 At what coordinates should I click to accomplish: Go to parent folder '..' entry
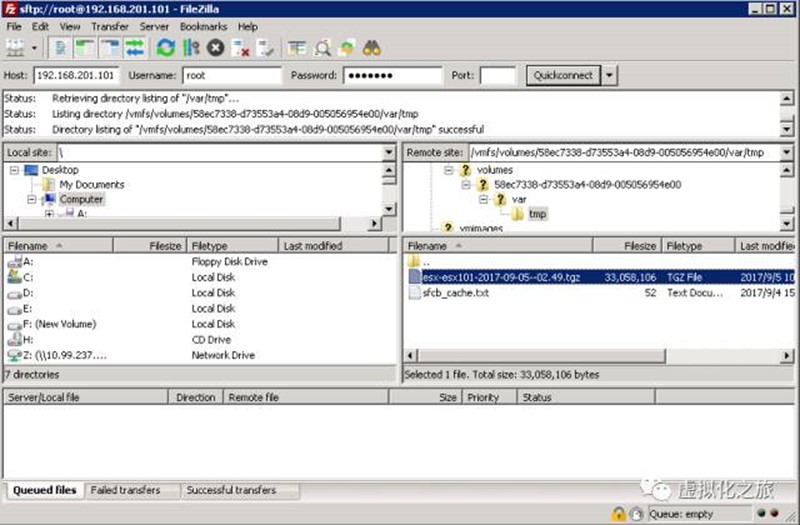(x=601, y=262)
